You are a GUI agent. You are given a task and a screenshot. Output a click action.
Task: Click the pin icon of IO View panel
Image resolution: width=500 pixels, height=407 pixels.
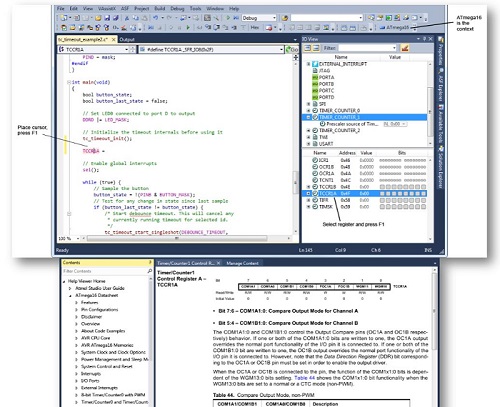coord(424,39)
